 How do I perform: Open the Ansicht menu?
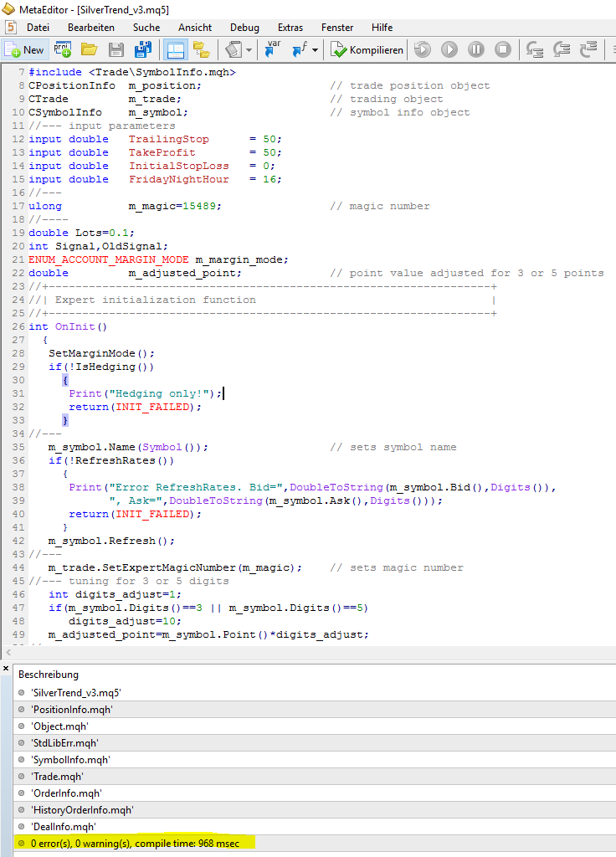pyautogui.click(x=195, y=28)
